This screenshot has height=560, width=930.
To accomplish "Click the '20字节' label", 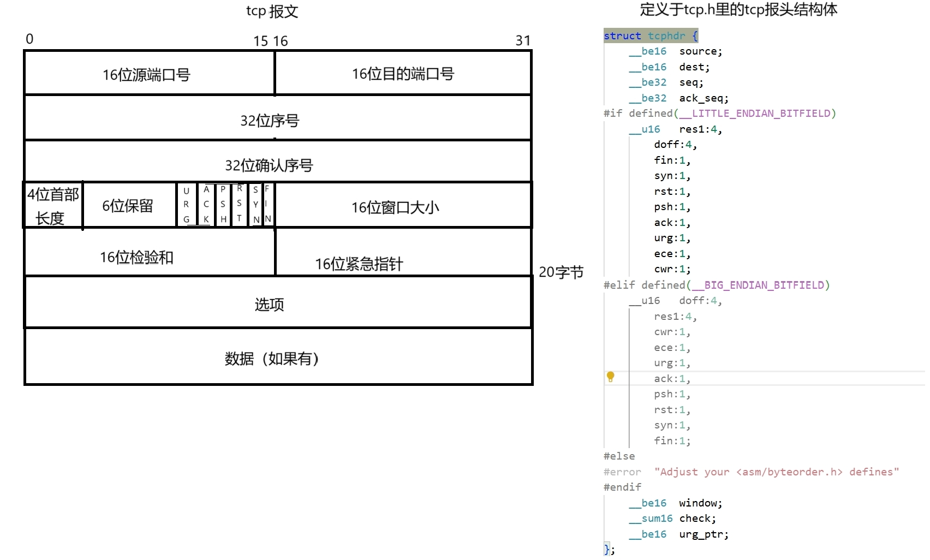I will pos(561,272).
